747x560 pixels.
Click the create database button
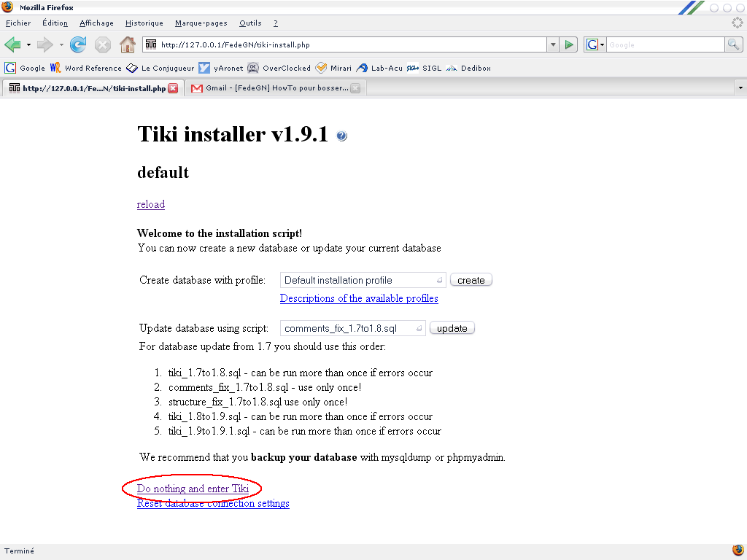[471, 280]
